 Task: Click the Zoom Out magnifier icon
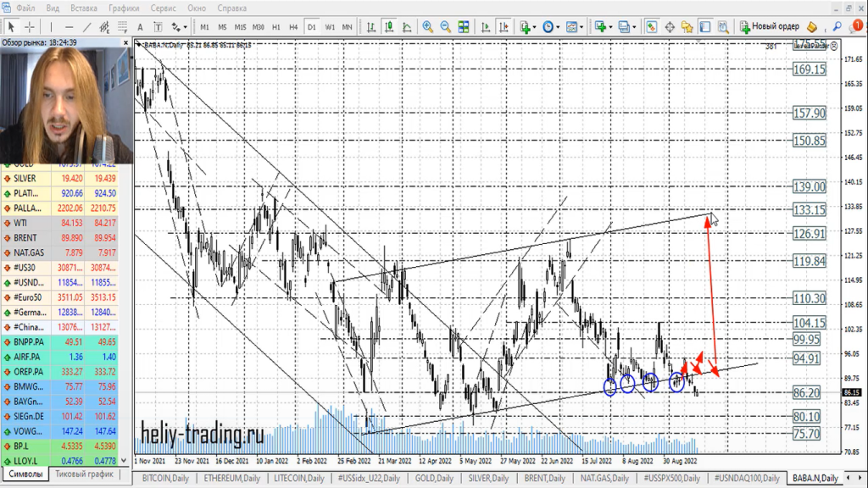coord(446,27)
